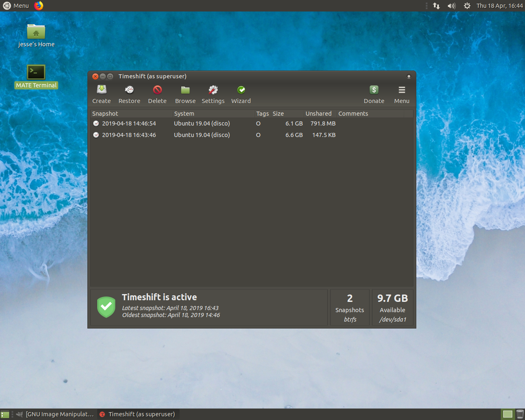Click the 6.6 GB size value
Screen dimensions: 525x420
click(x=294, y=135)
